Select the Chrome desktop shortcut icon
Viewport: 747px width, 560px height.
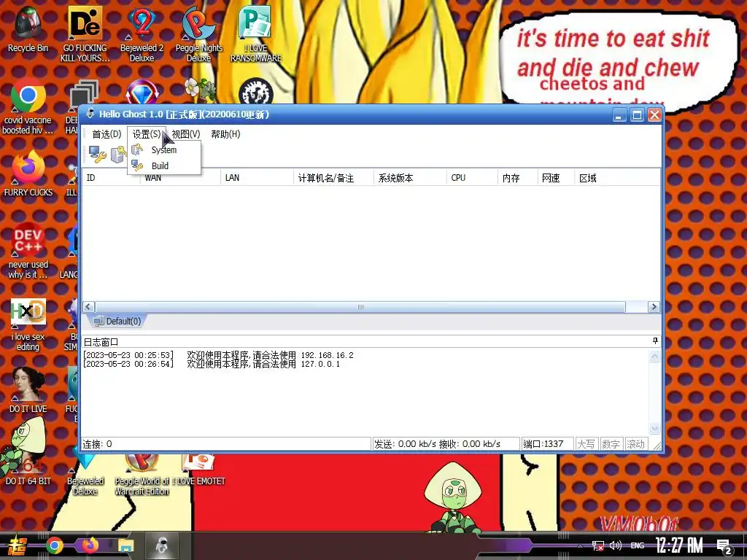point(28,107)
